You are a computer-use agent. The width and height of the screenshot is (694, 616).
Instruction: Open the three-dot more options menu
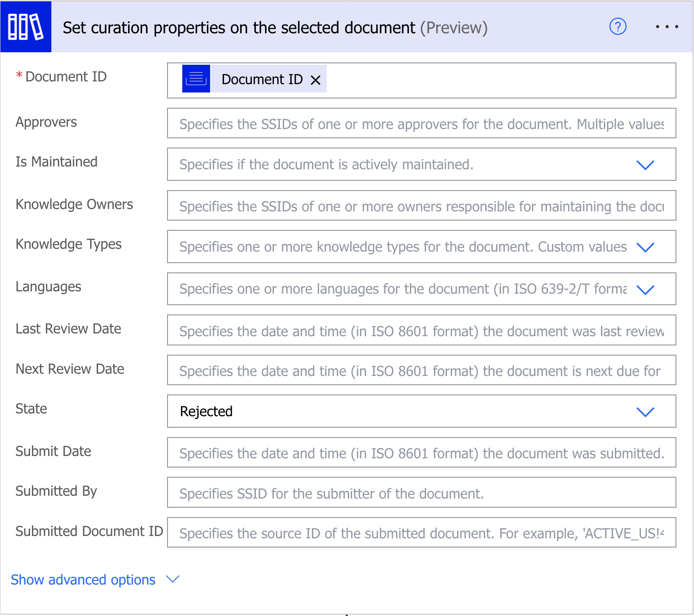667,27
